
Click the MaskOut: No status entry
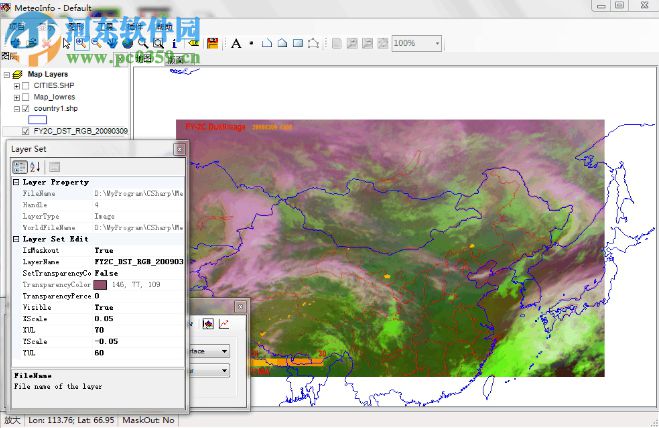(148, 420)
